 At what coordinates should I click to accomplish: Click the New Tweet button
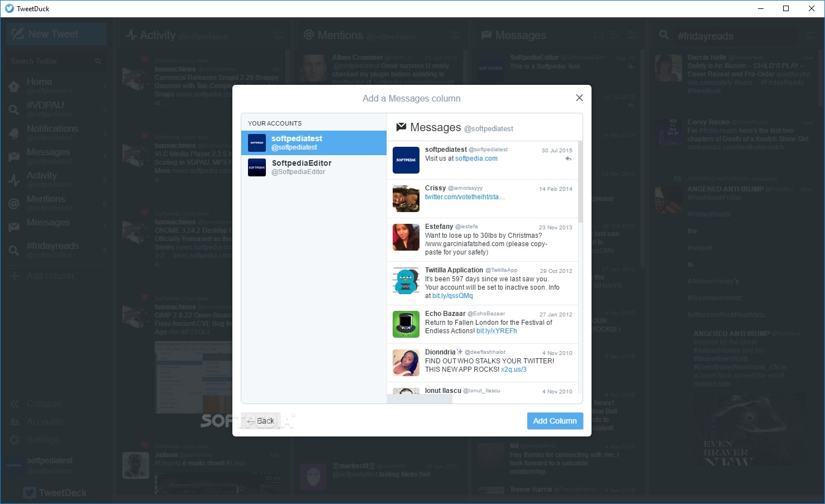(56, 34)
